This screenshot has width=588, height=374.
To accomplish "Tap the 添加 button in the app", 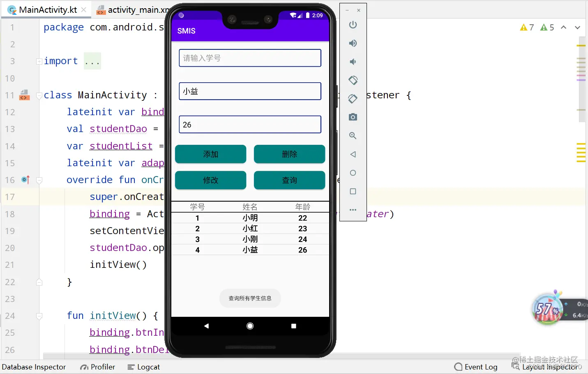I will [x=210, y=154].
